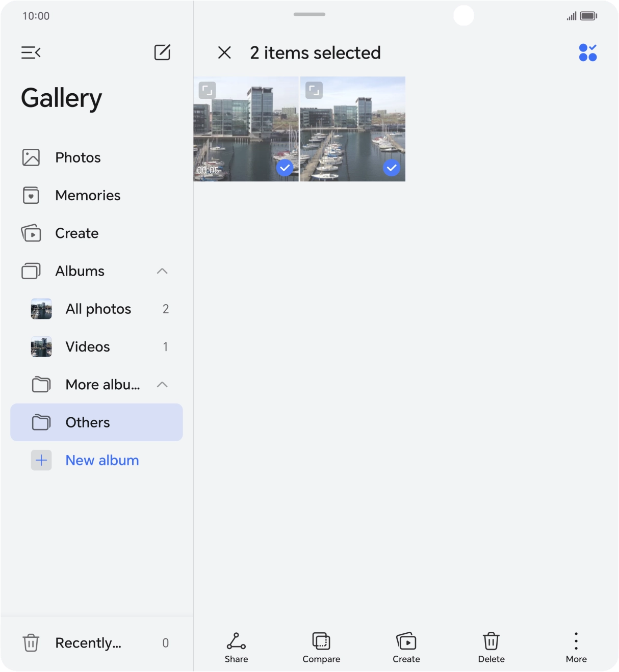
Task: Open Create from bottom toolbar
Action: click(x=406, y=647)
